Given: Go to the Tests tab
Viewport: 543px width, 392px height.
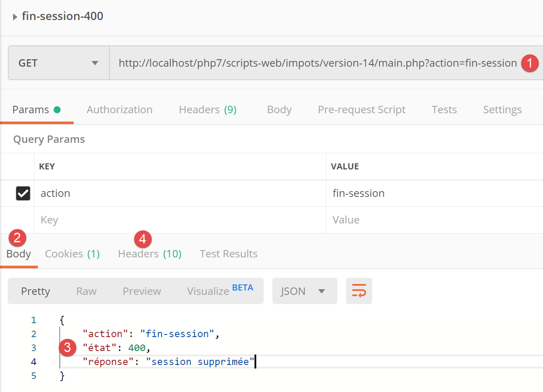Looking at the screenshot, I should [x=444, y=110].
